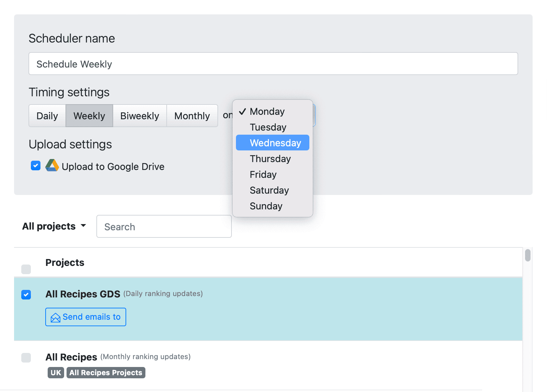Select Saturday from the day list
Viewport: 547px width, 392px height.
273,190
